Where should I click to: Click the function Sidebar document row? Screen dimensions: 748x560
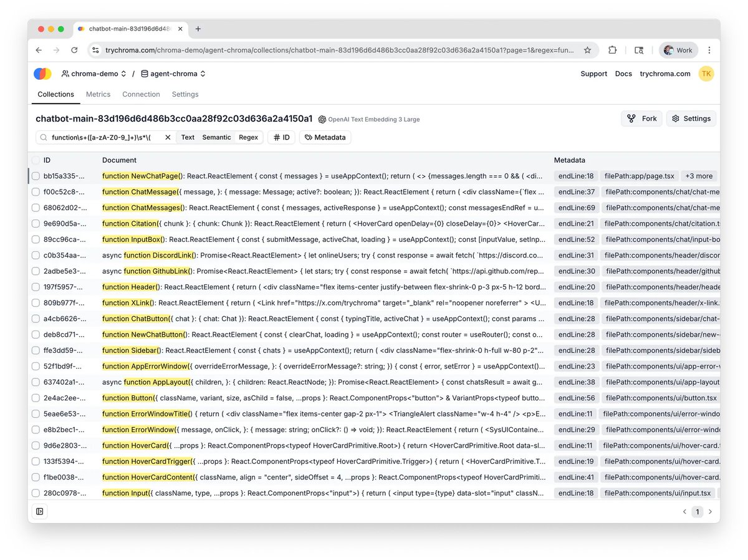point(323,350)
